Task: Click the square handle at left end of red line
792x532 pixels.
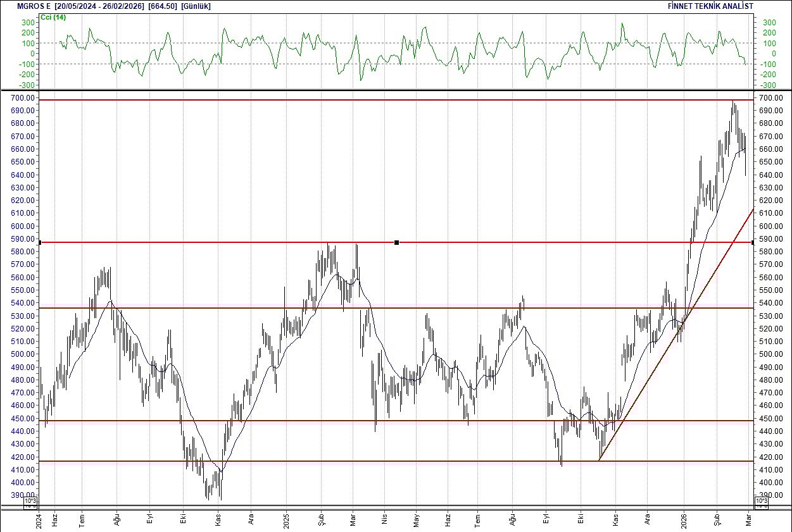Action: [x=39, y=242]
